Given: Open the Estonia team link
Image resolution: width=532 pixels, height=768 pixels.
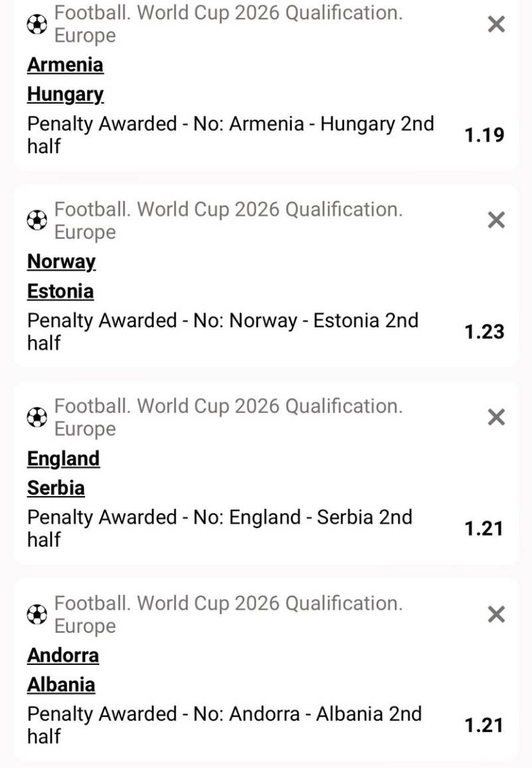Looking at the screenshot, I should [61, 291].
